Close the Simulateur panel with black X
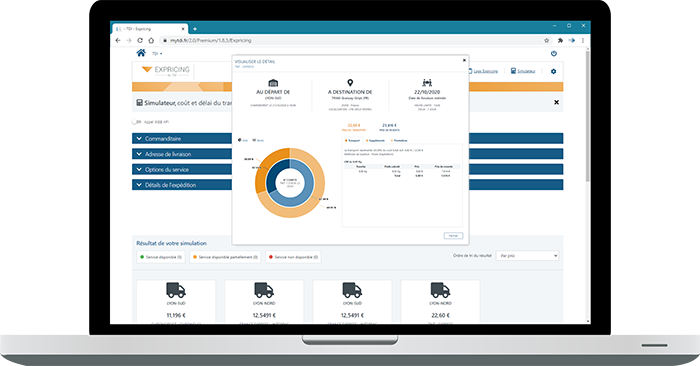The width and height of the screenshot is (700, 366). tap(556, 102)
